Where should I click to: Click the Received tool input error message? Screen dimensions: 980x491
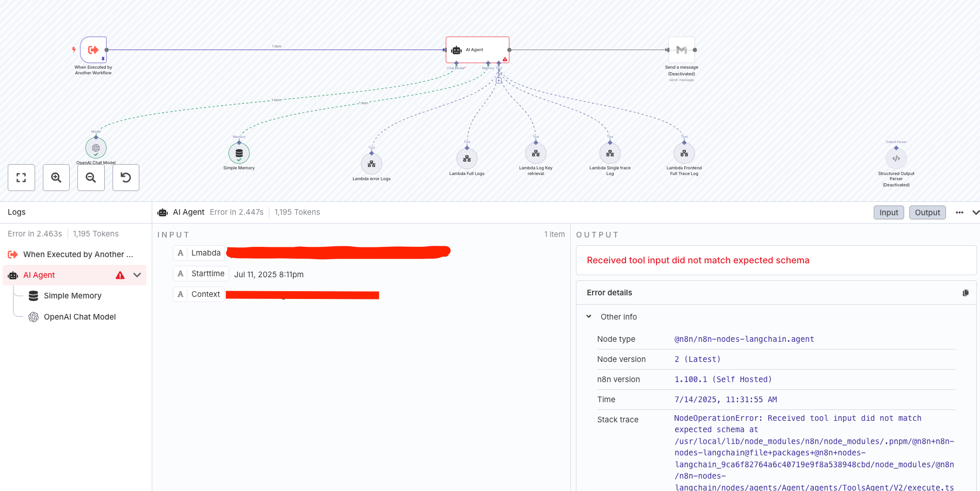pyautogui.click(x=698, y=260)
